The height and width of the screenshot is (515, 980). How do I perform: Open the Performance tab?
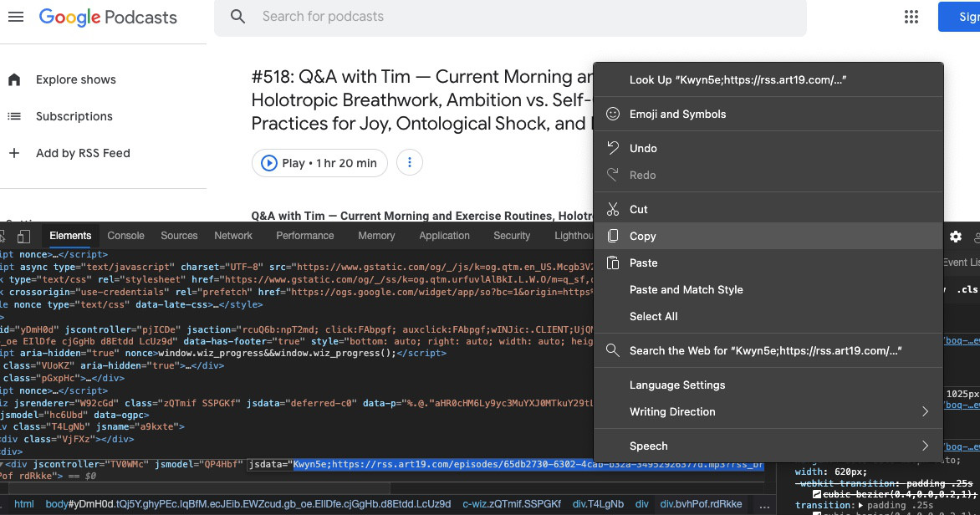click(305, 236)
